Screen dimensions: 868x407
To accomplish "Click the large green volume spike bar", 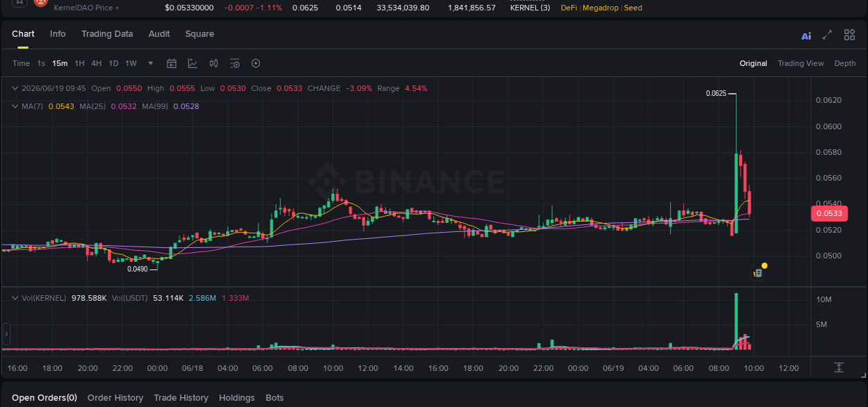I will click(x=736, y=320).
